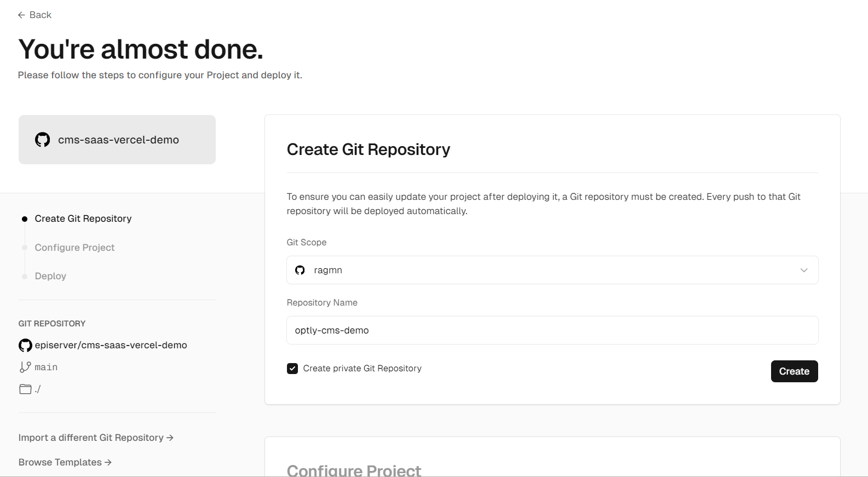Uncheck Create private Git Repository checkbox
The width and height of the screenshot is (868, 477).
292,369
